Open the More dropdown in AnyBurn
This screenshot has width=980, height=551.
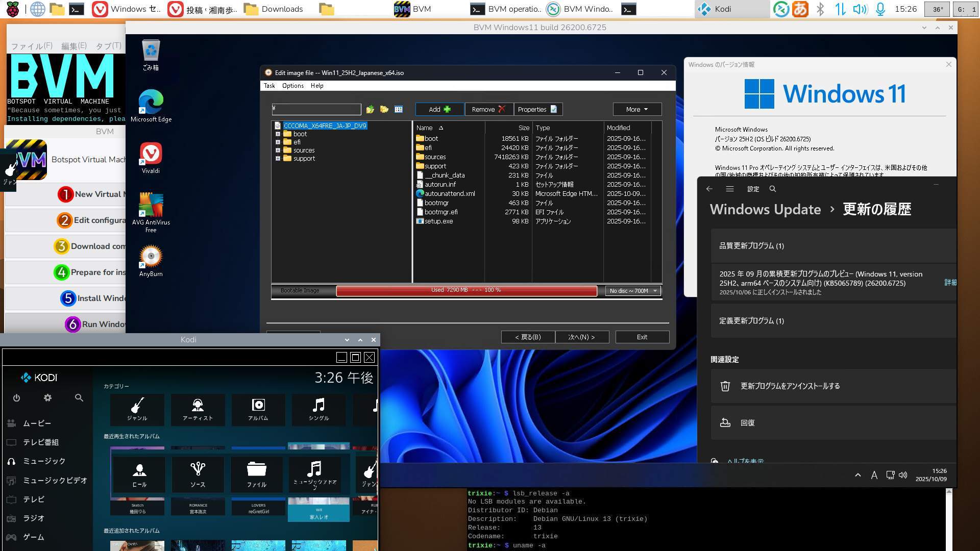click(x=636, y=109)
